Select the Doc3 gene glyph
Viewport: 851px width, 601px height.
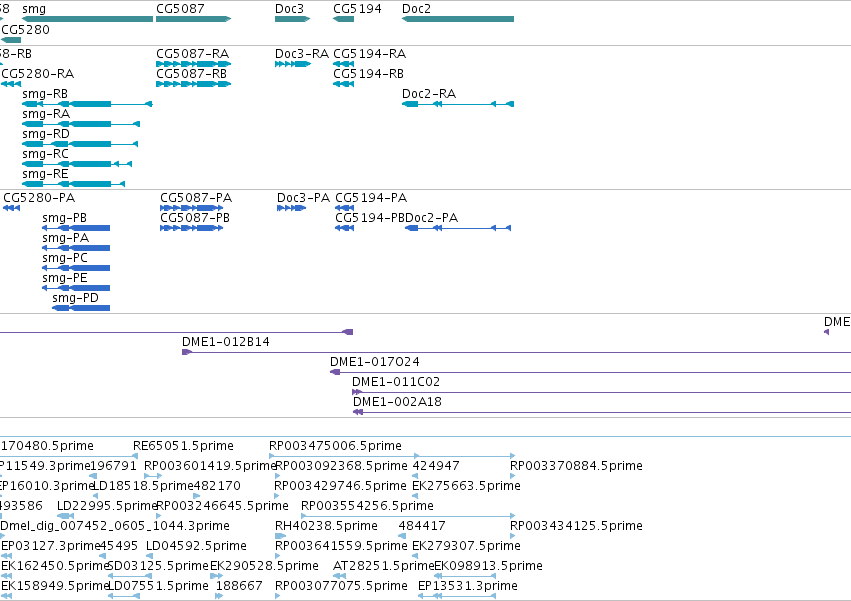pyautogui.click(x=293, y=19)
